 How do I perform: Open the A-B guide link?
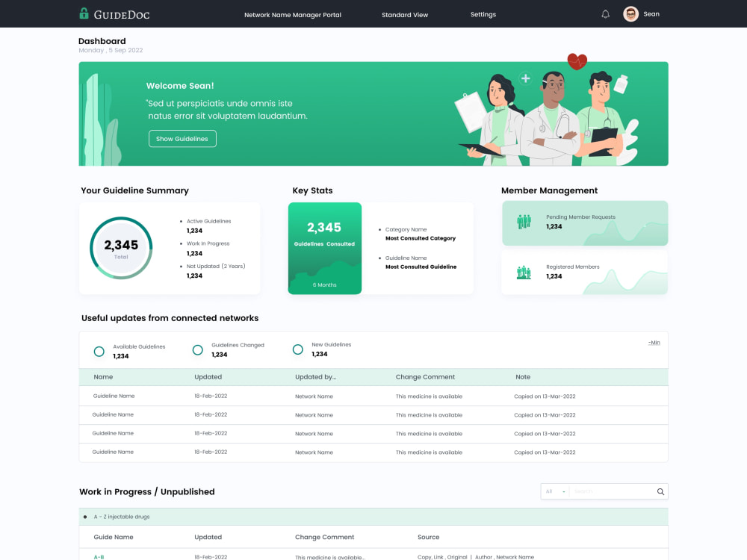coord(99,557)
